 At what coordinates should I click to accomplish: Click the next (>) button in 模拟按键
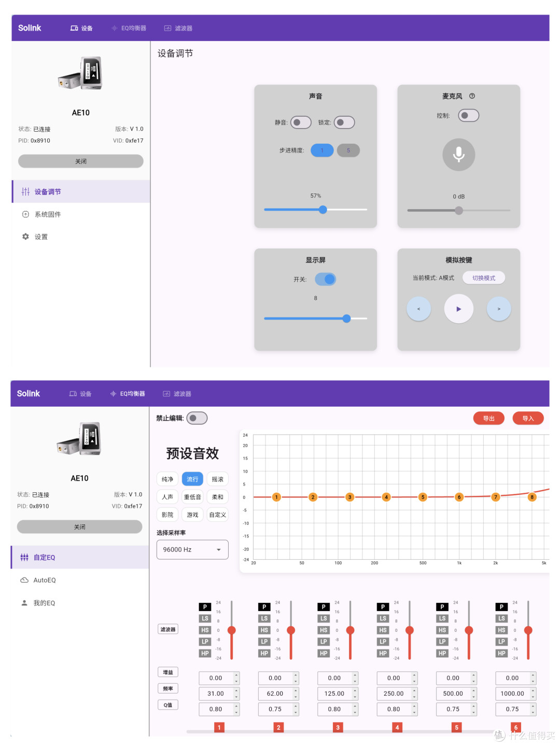coord(499,309)
